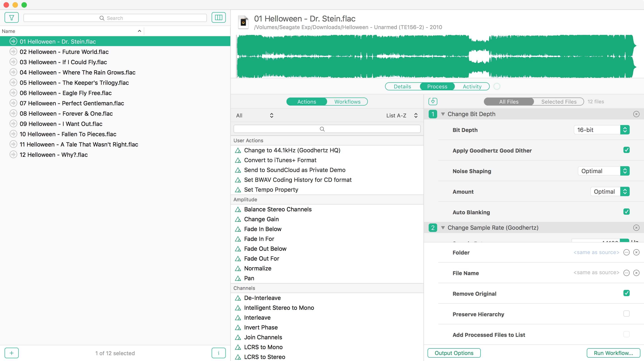Select 12 Helloween - Why?.flac

tap(115, 155)
